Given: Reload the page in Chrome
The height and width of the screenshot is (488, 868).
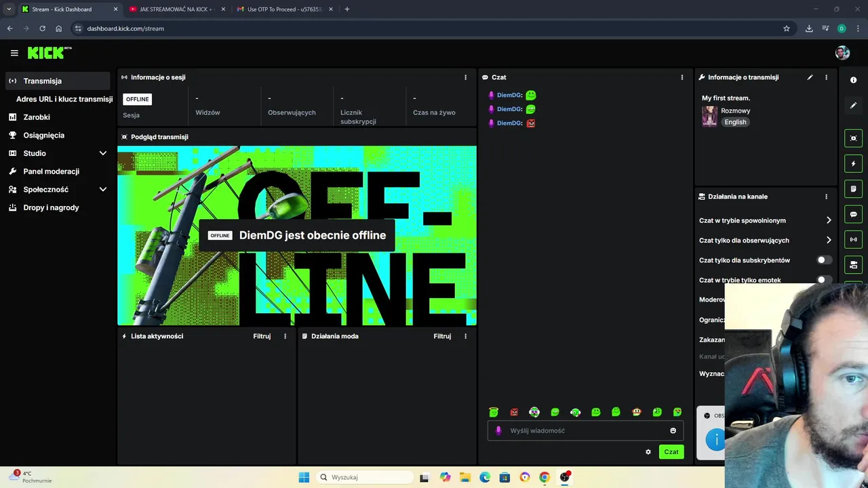Looking at the screenshot, I should pos(42,28).
